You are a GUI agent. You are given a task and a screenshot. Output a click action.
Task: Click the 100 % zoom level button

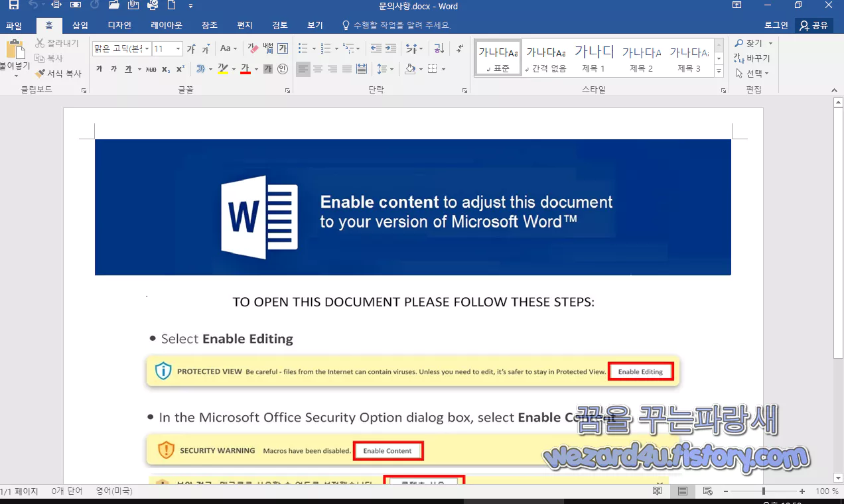pyautogui.click(x=826, y=491)
